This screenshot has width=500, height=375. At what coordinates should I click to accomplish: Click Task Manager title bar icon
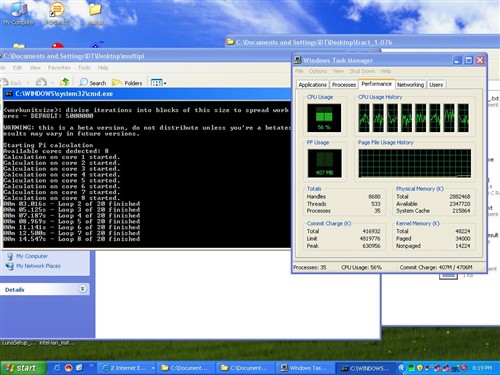pyautogui.click(x=298, y=60)
